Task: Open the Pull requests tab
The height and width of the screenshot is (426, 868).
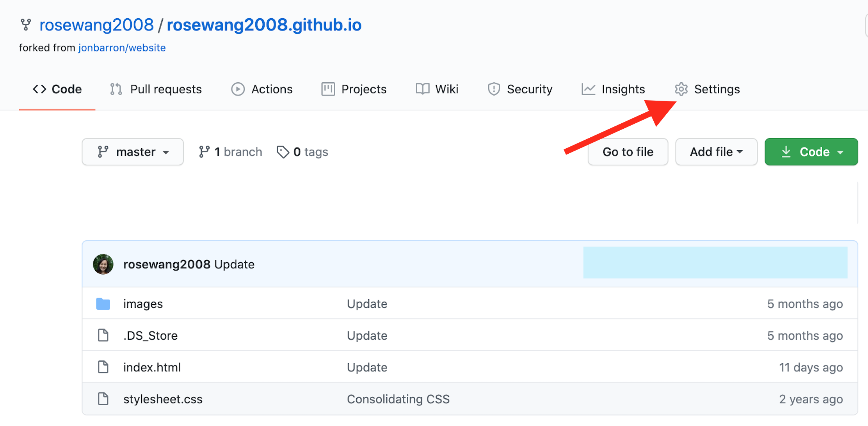Action: coord(156,89)
